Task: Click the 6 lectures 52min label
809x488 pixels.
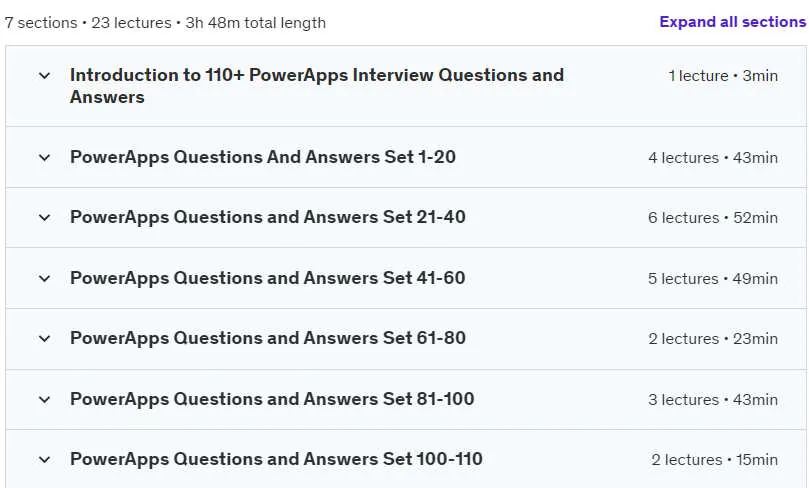Action: [713, 218]
